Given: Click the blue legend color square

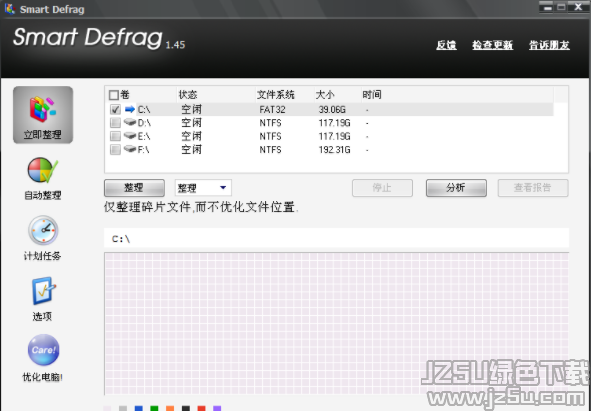Looking at the screenshot, I should coord(139,409).
